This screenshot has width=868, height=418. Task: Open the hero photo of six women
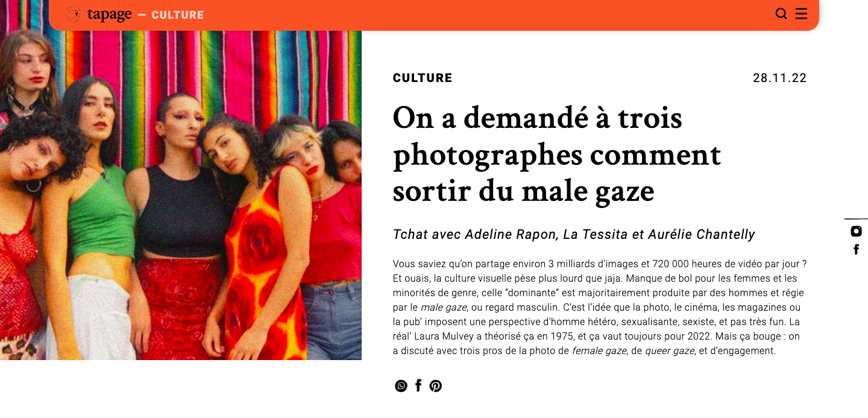tap(181, 195)
